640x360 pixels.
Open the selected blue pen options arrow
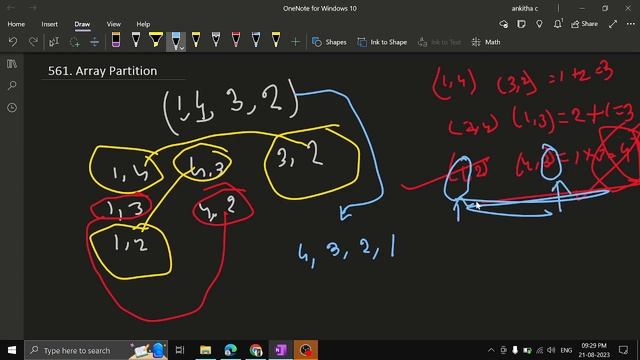[x=182, y=47]
